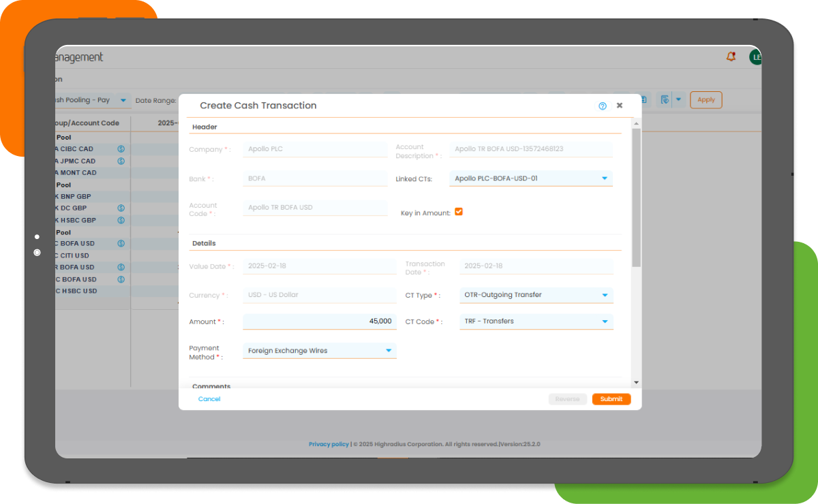Click the Account Code field in the dialog
Screen dimensions: 818x504
(315, 208)
